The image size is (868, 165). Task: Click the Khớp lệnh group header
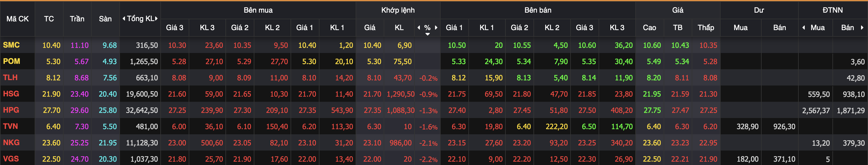point(398,10)
